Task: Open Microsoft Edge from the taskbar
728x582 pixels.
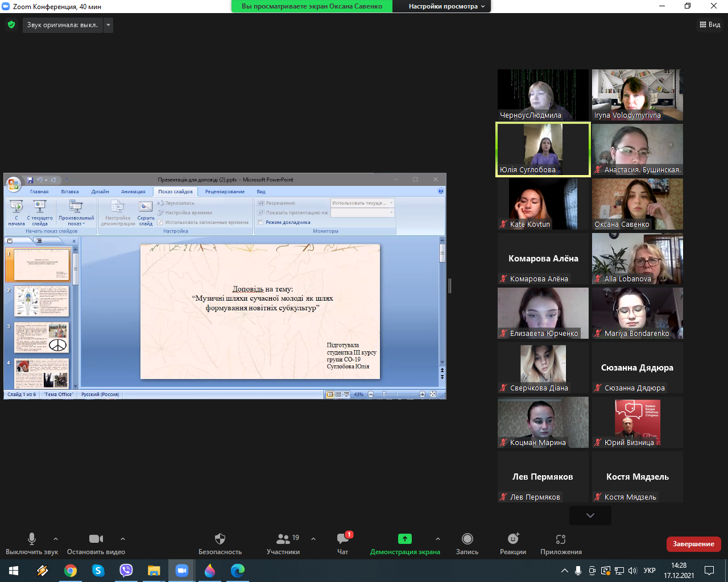Action: 238,571
